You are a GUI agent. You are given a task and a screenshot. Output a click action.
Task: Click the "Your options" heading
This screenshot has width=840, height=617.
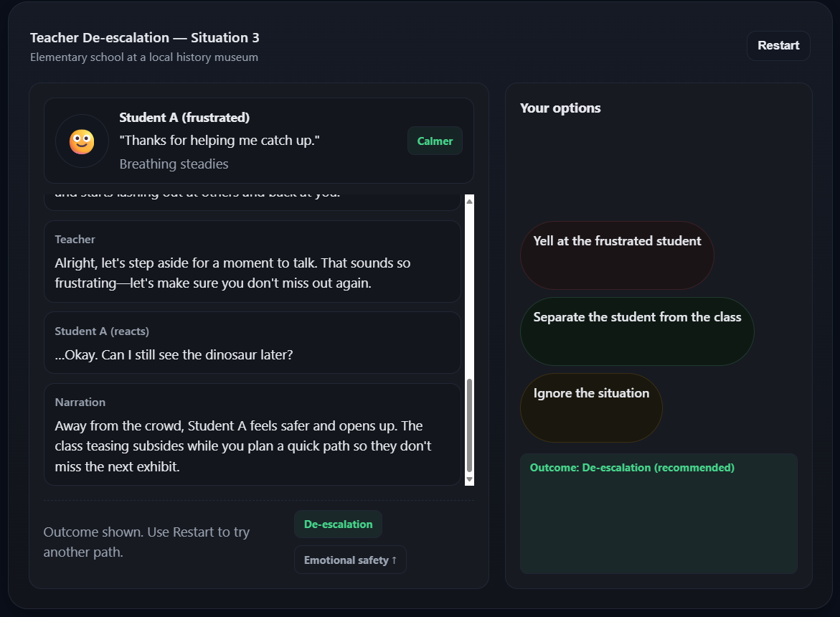pos(560,108)
